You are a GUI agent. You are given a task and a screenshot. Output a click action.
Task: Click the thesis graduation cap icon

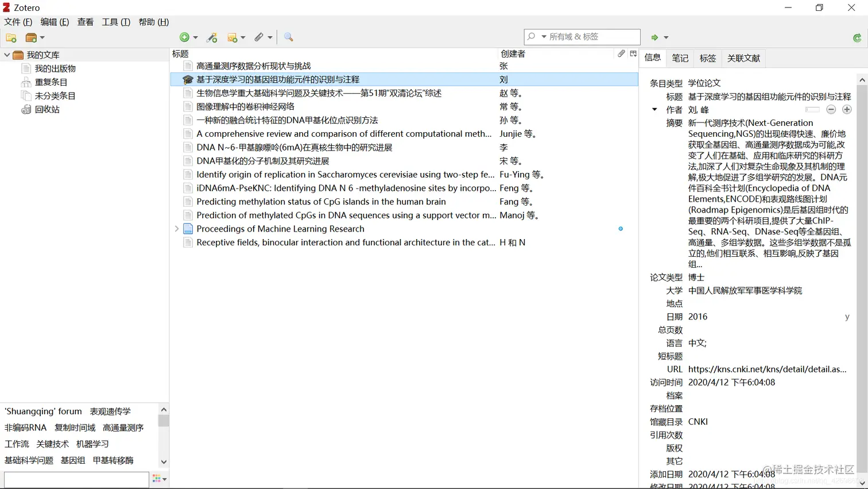click(x=188, y=79)
